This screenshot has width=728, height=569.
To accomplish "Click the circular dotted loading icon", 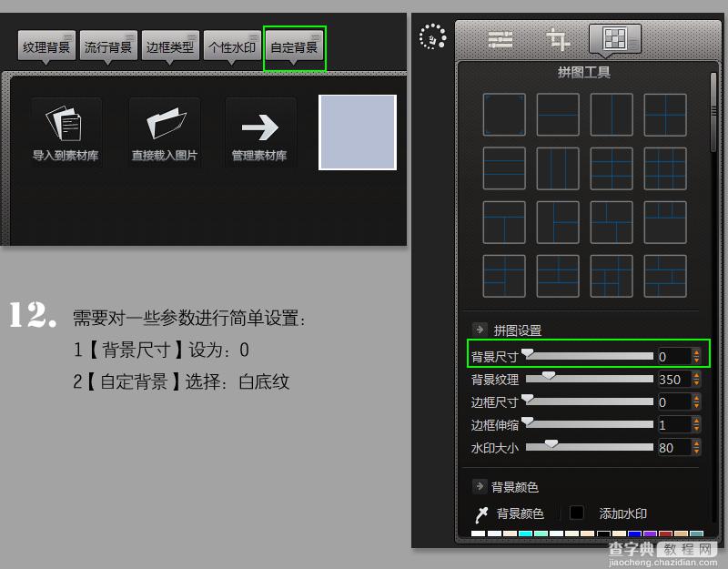I will pos(432,36).
